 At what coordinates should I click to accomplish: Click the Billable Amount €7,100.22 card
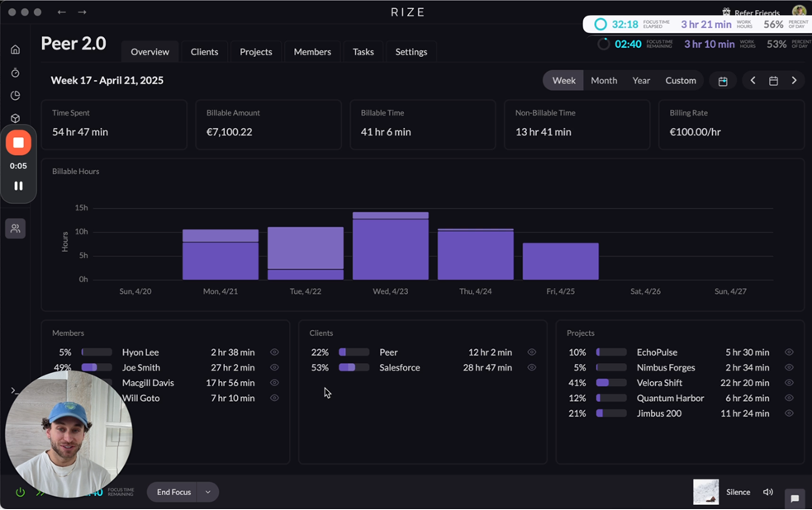[268, 125]
